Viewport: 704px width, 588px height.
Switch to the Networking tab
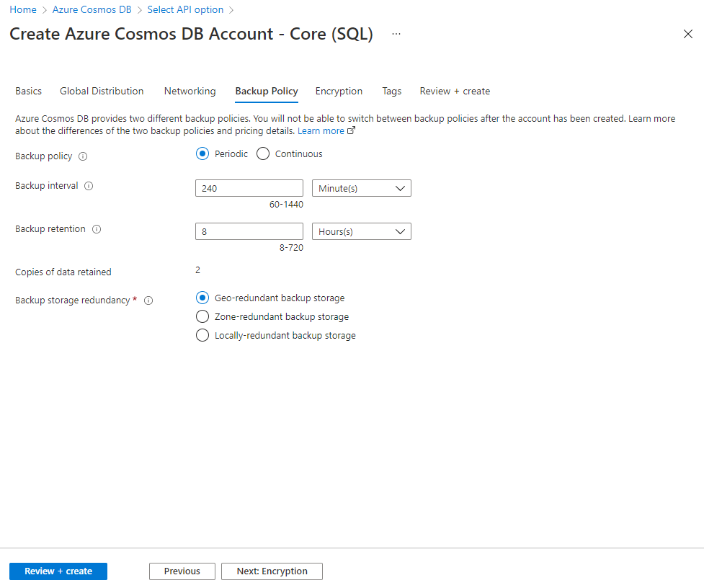pos(190,91)
